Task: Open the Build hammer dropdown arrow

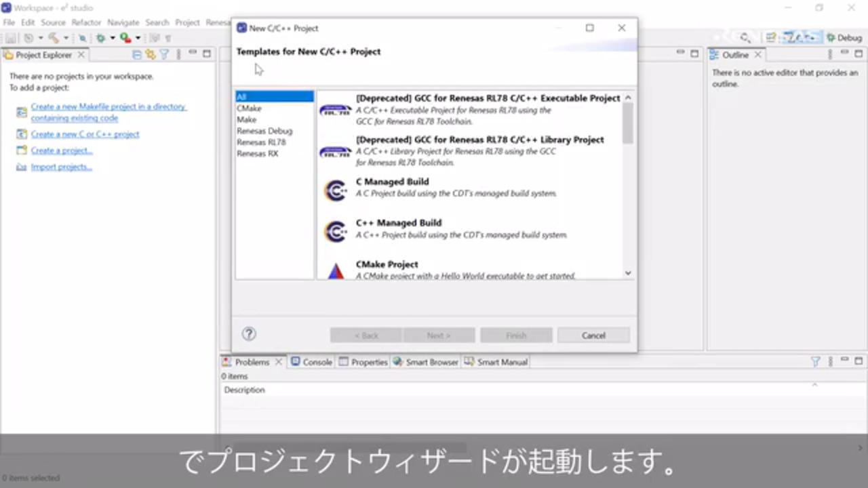Action: (66, 38)
